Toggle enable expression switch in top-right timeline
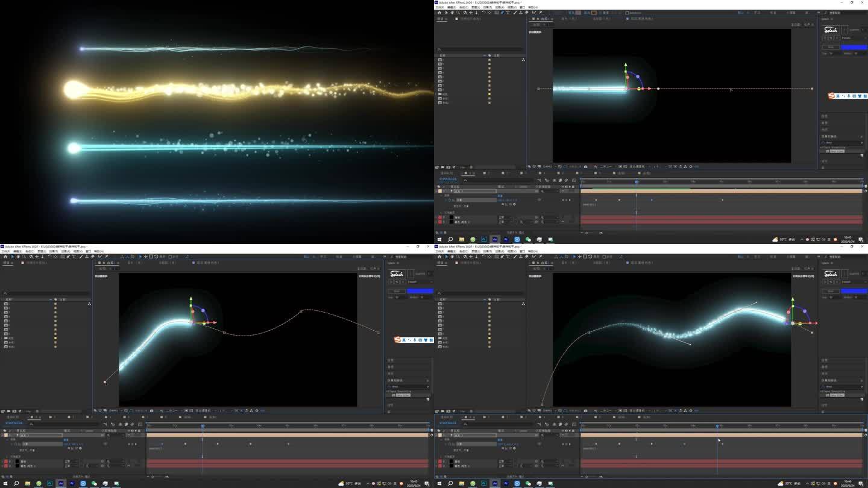 (x=503, y=204)
